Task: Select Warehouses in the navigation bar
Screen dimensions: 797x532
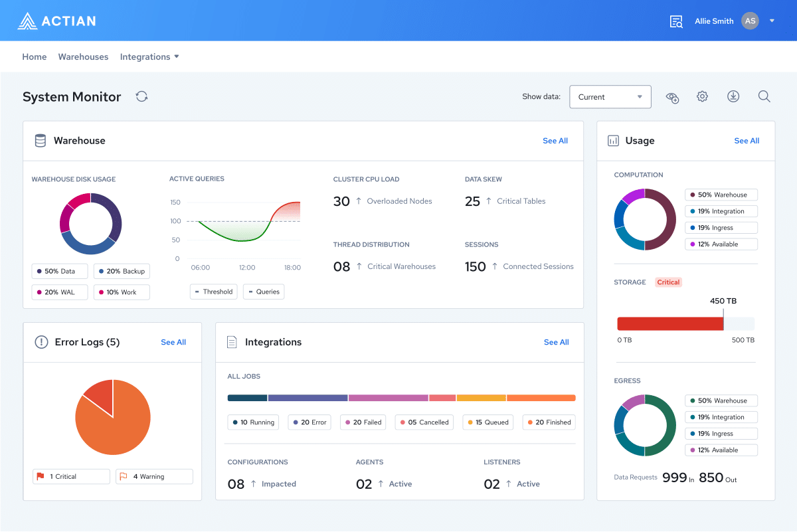Action: click(83, 56)
